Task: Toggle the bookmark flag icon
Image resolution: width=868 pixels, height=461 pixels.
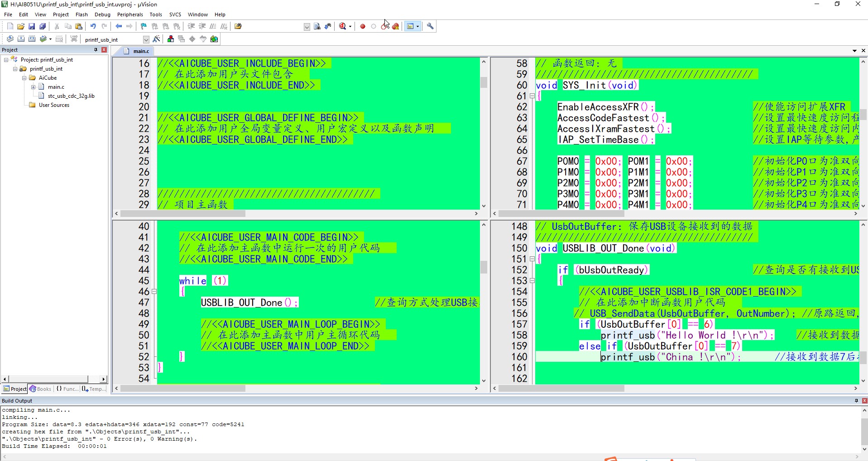Action: click(x=144, y=26)
